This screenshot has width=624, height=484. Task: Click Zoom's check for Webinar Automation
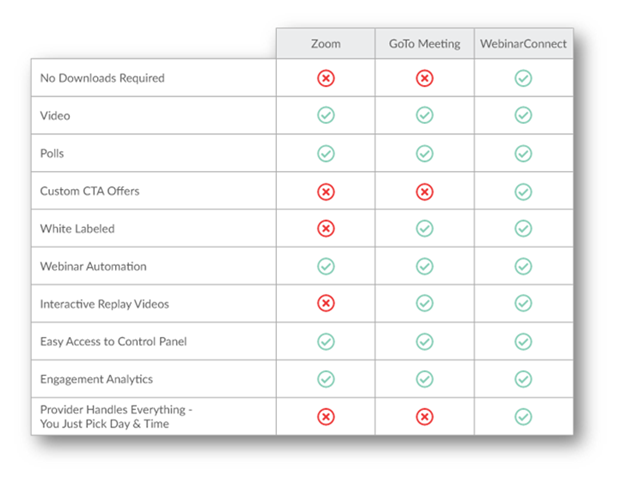tap(326, 266)
